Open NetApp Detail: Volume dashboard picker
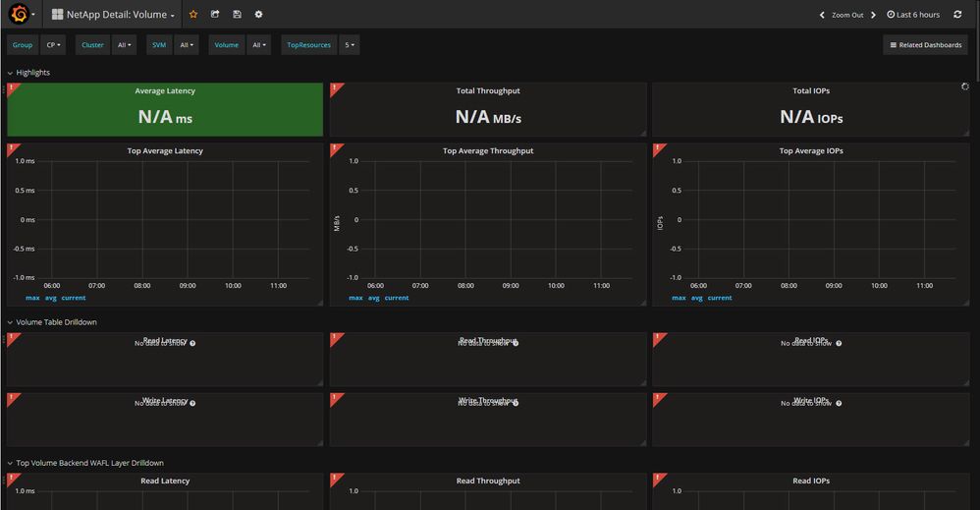 click(x=120, y=15)
